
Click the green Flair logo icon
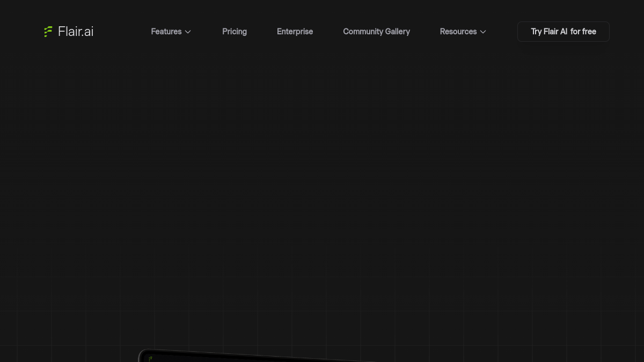pos(48,32)
